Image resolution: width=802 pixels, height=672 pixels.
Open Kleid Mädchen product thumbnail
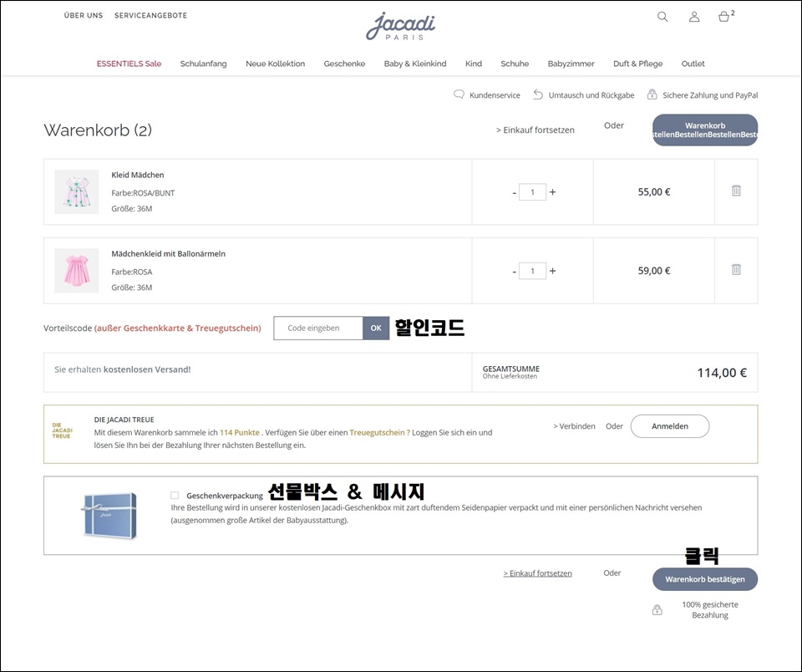pyautogui.click(x=77, y=191)
